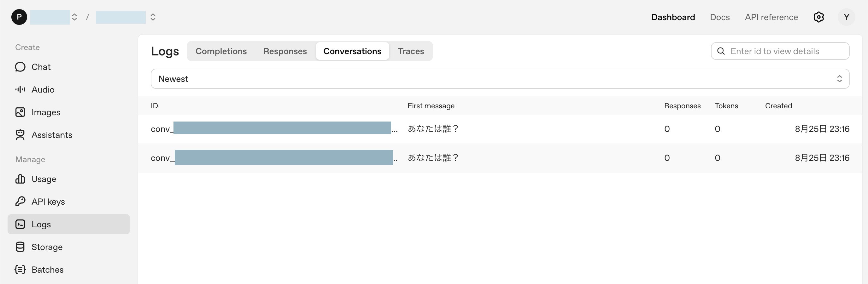Open the Images picture icon
868x284 pixels.
coord(20,112)
